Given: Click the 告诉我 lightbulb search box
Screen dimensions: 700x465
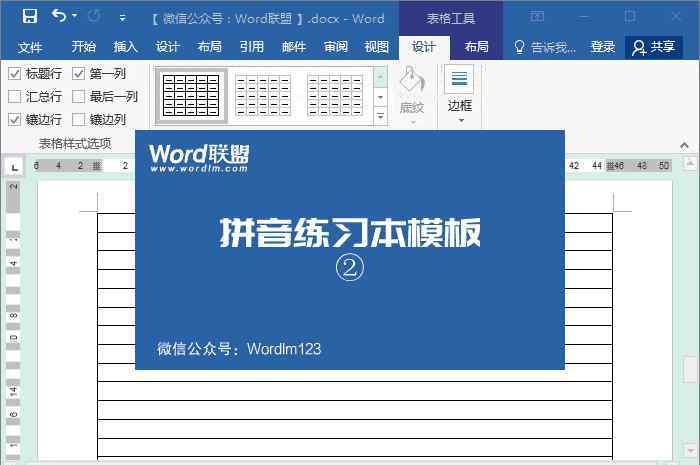Looking at the screenshot, I should (545, 47).
